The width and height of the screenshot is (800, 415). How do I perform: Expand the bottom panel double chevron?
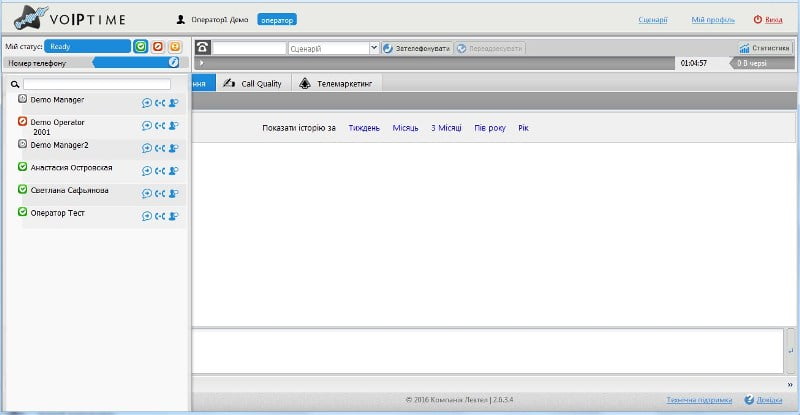790,384
